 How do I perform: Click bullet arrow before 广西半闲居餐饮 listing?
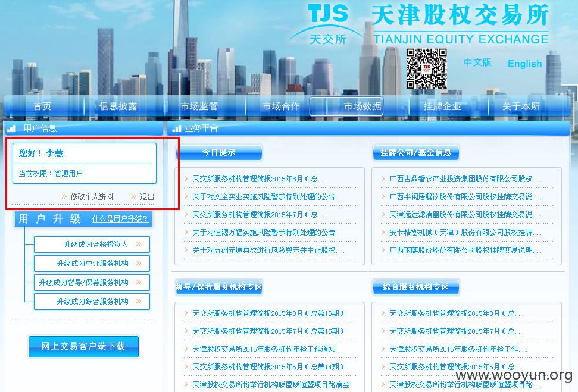tap(383, 196)
